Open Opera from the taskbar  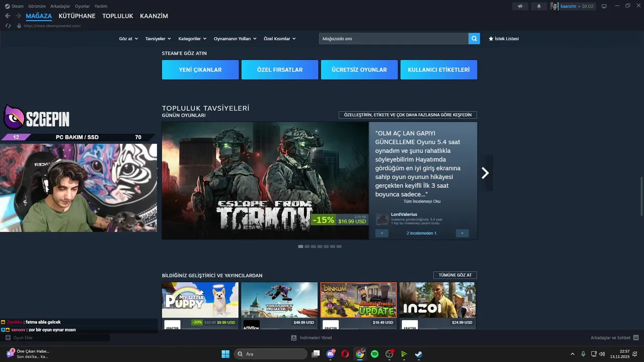pyautogui.click(x=345, y=354)
